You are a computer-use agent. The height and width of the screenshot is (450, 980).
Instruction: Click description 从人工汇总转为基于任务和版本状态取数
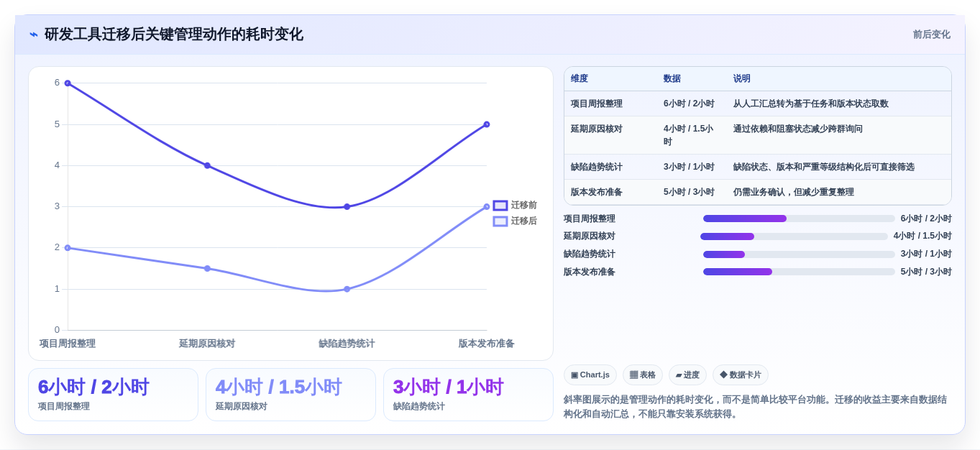pyautogui.click(x=811, y=104)
